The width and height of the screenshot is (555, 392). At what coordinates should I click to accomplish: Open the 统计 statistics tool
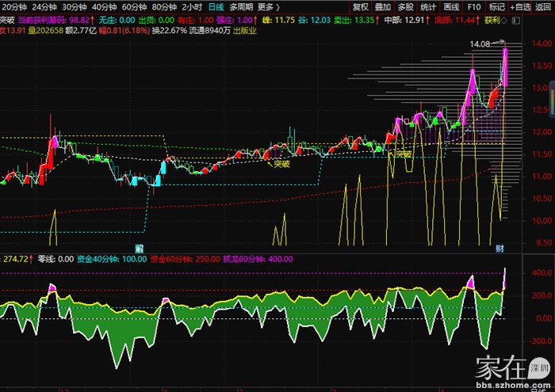pos(427,6)
